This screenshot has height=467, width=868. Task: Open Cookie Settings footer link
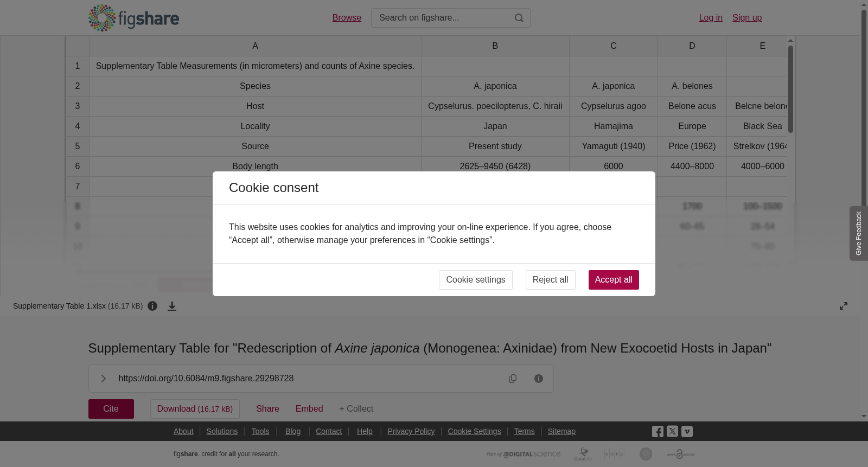point(474,431)
